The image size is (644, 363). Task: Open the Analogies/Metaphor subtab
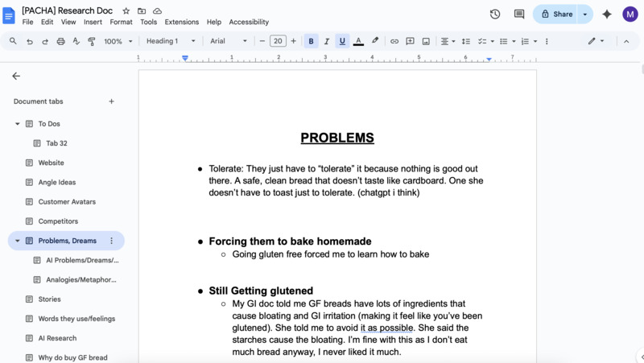(66, 279)
